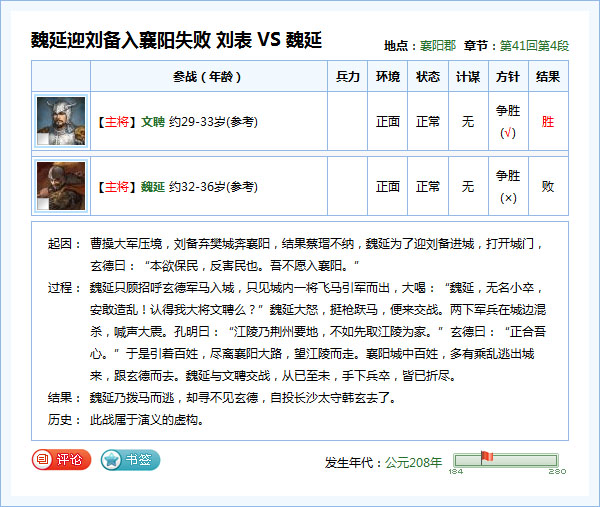Viewport: 600px width, 507px height.
Task: Open the green 文聘 name link
Action: [x=152, y=122]
